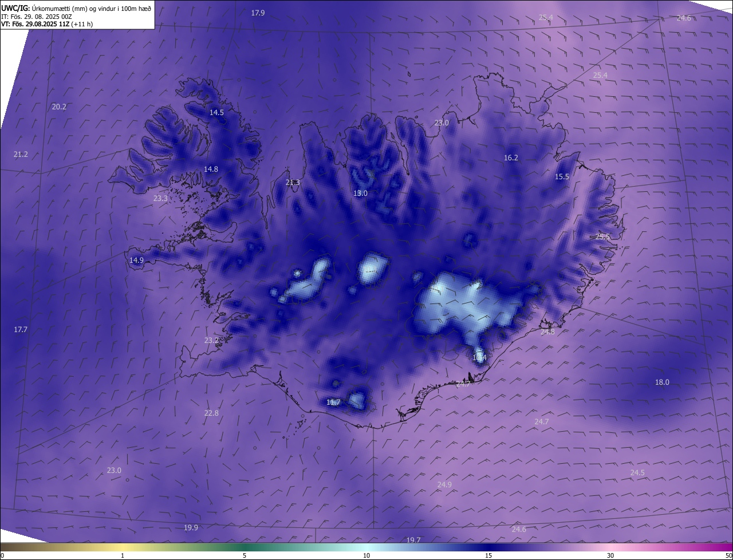Click the 15.5 value on the map

tap(562, 176)
